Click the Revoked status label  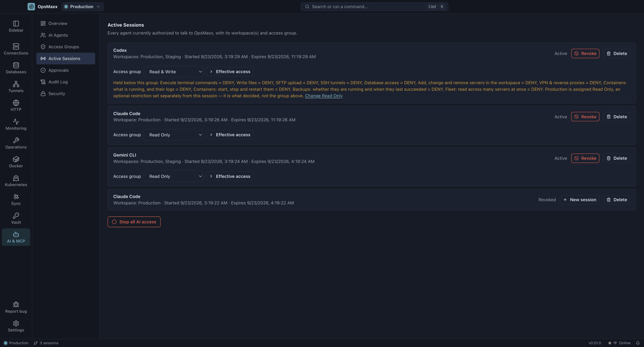(x=547, y=200)
